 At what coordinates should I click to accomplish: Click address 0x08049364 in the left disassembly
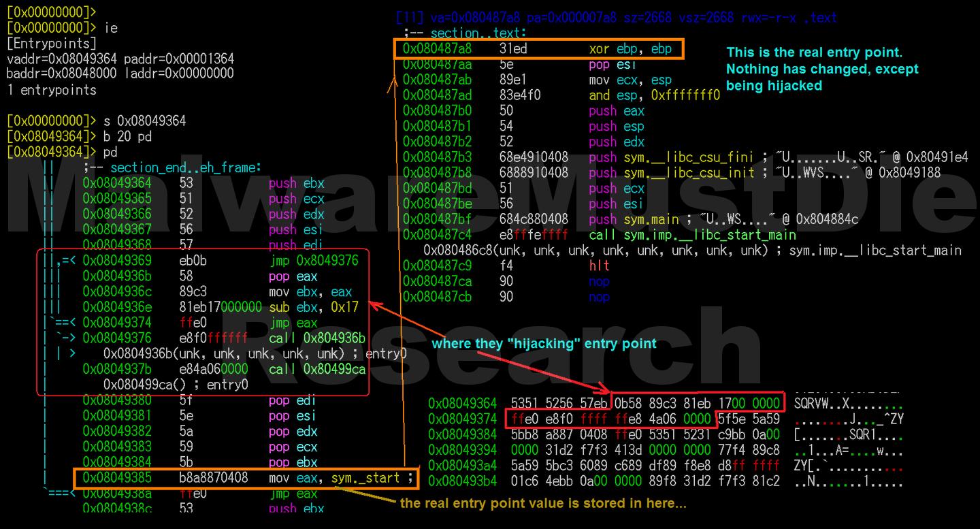pyautogui.click(x=117, y=183)
